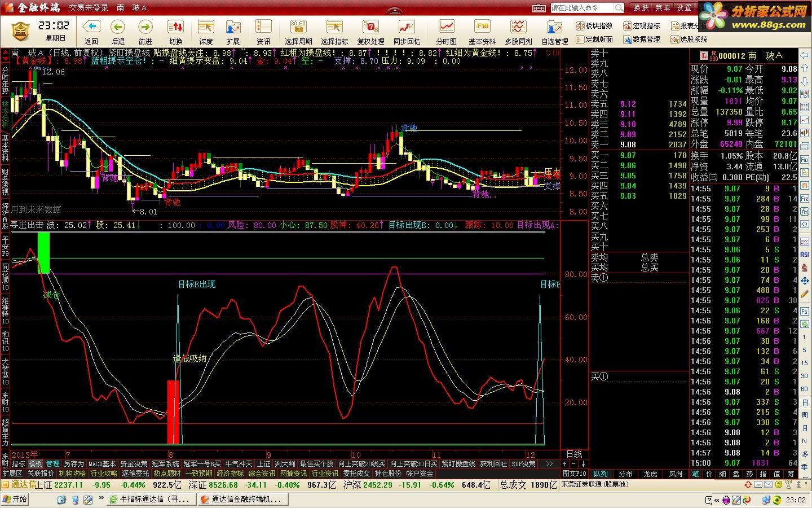
Task: Switch to 龙虎 panel tab
Action: [x=650, y=474]
